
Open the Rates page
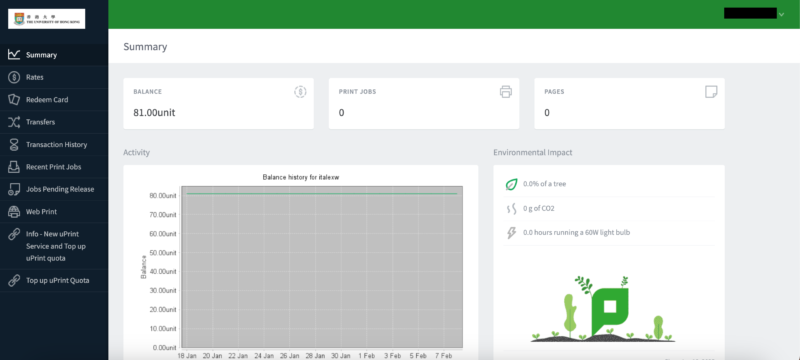click(54, 77)
